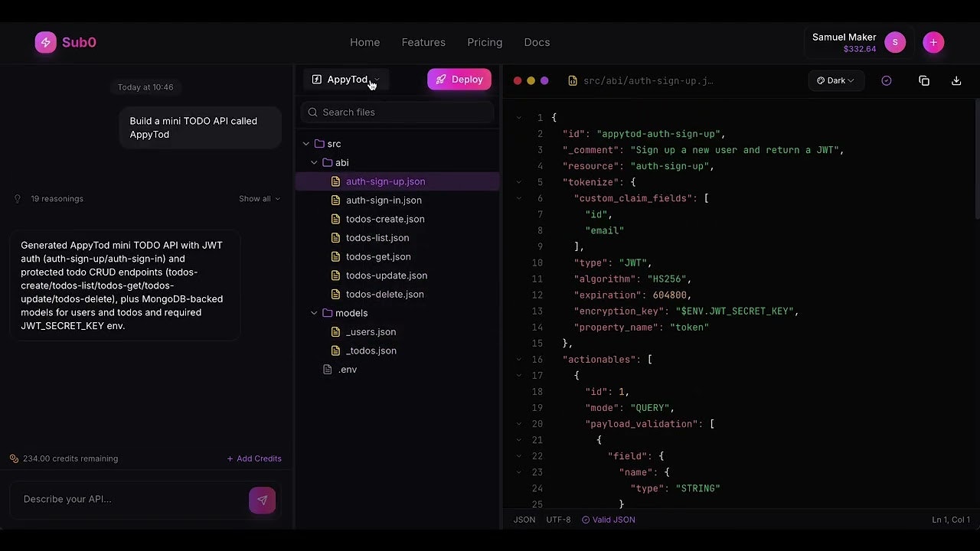Viewport: 980px width, 551px height.
Task: Fold code at line 1 brace
Action: pos(519,118)
